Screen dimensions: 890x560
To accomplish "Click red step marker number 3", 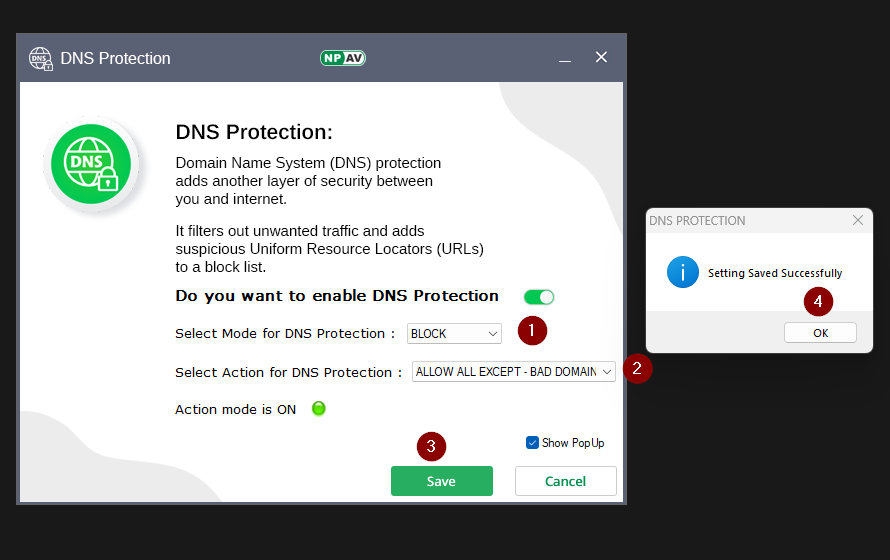I will click(431, 447).
